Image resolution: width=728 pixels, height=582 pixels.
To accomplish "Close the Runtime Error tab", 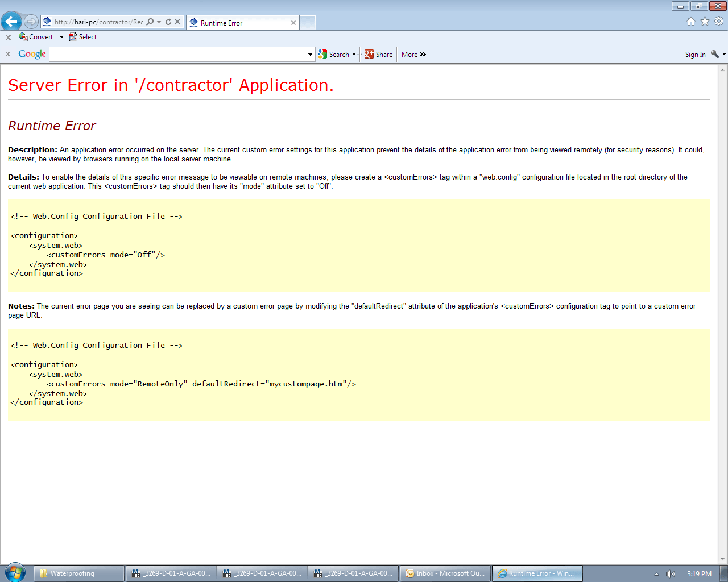I will tap(293, 23).
